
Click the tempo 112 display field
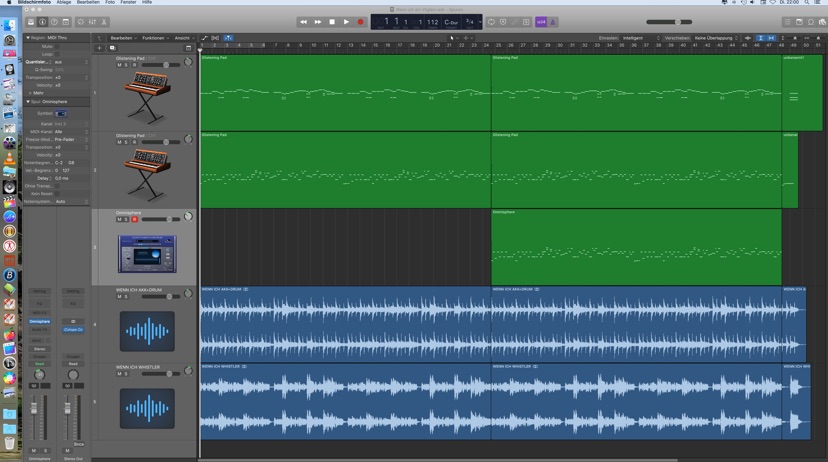[432, 22]
